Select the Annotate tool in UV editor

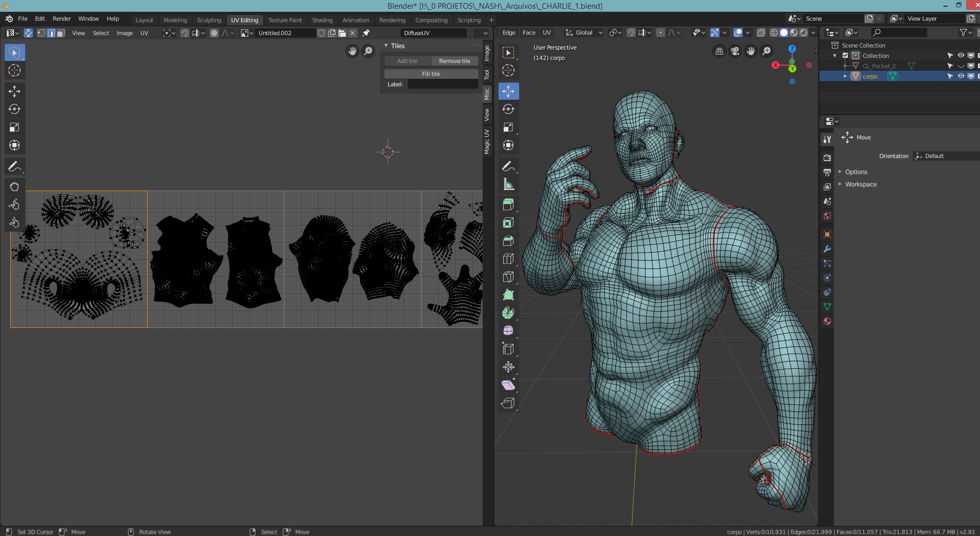pyautogui.click(x=14, y=166)
